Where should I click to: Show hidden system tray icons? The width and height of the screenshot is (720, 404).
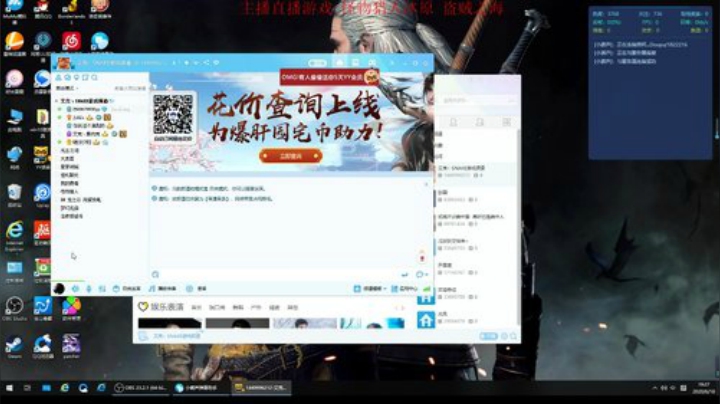(x=655, y=388)
